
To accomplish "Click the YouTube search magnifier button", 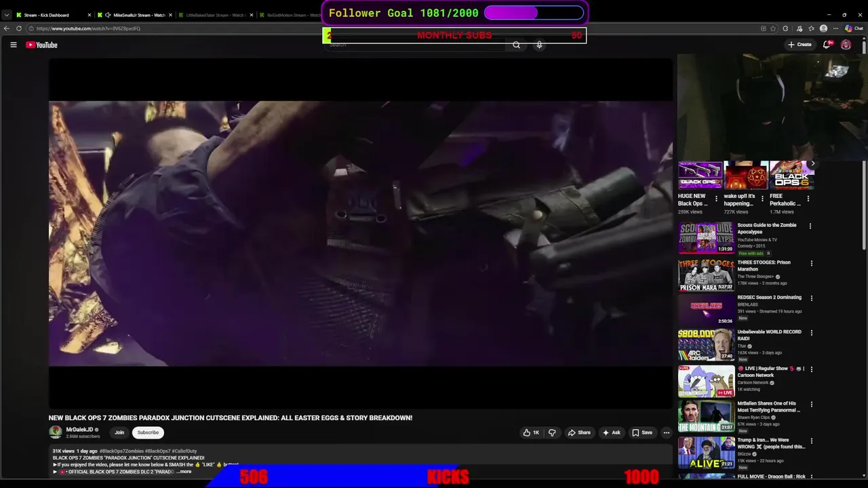I will 517,45.
